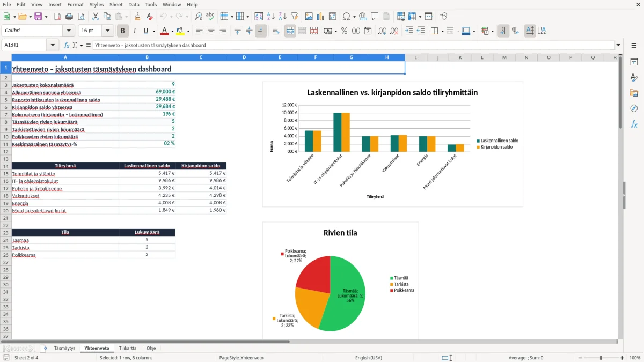
Task: Insert an image via toolbar icon
Action: coord(309,17)
